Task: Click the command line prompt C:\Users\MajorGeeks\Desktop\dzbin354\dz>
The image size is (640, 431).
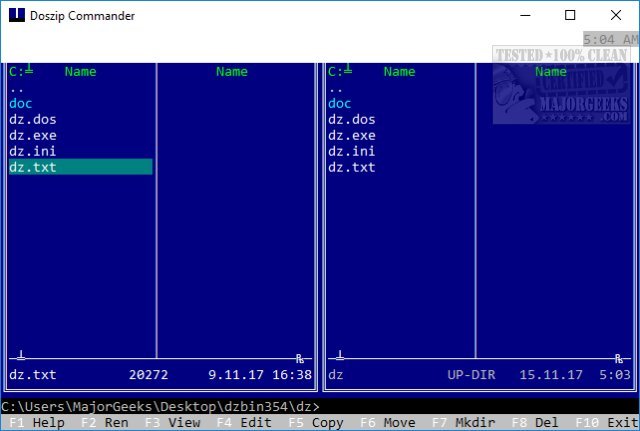Action: pyautogui.click(x=160, y=407)
